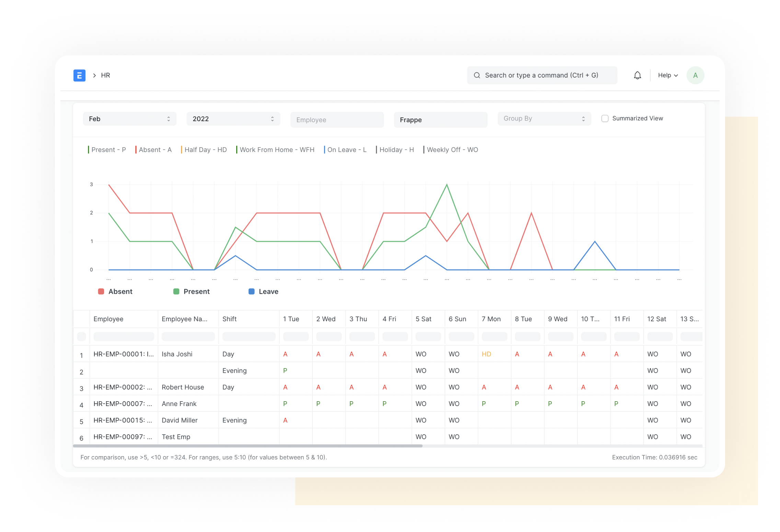Image resolution: width=780 pixels, height=532 pixels.
Task: Open the user avatar menu
Action: pyautogui.click(x=695, y=75)
